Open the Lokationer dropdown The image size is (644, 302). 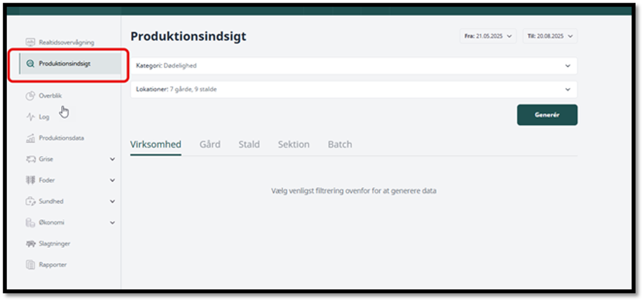tap(354, 89)
